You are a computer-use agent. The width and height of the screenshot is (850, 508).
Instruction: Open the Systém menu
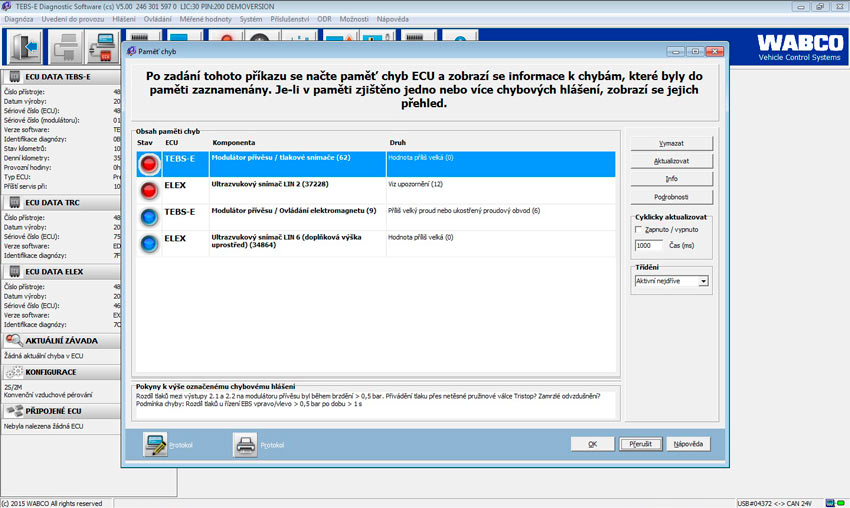click(x=251, y=19)
